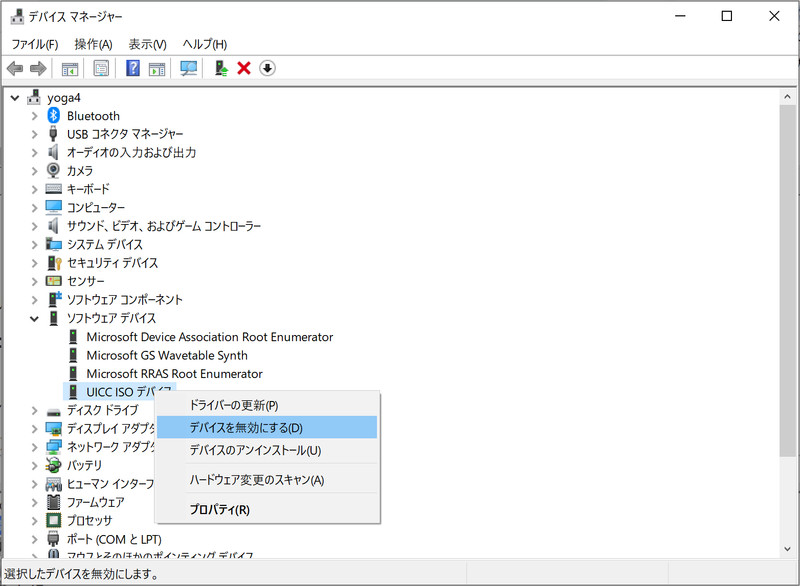Click the Update driver toolbar icon

click(x=221, y=68)
